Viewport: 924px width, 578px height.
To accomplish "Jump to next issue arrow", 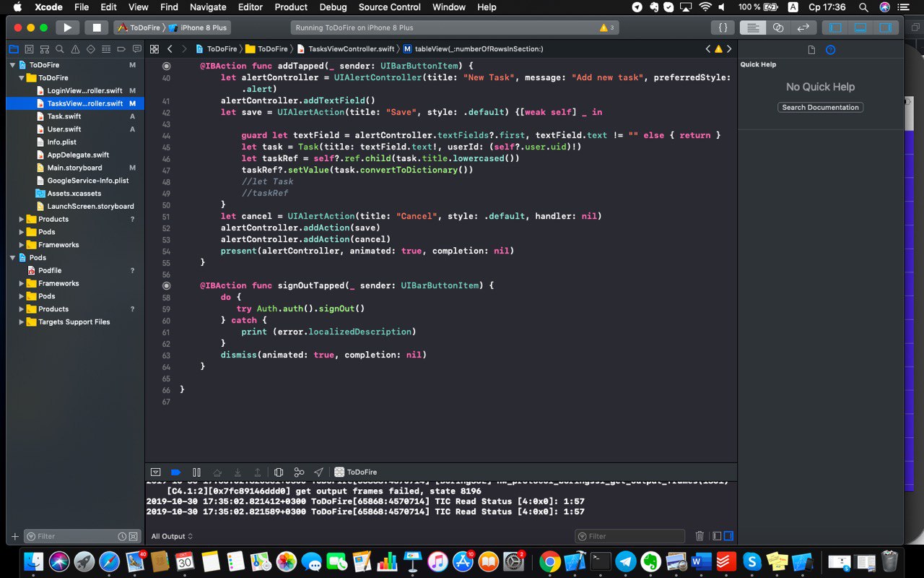I will pyautogui.click(x=729, y=49).
